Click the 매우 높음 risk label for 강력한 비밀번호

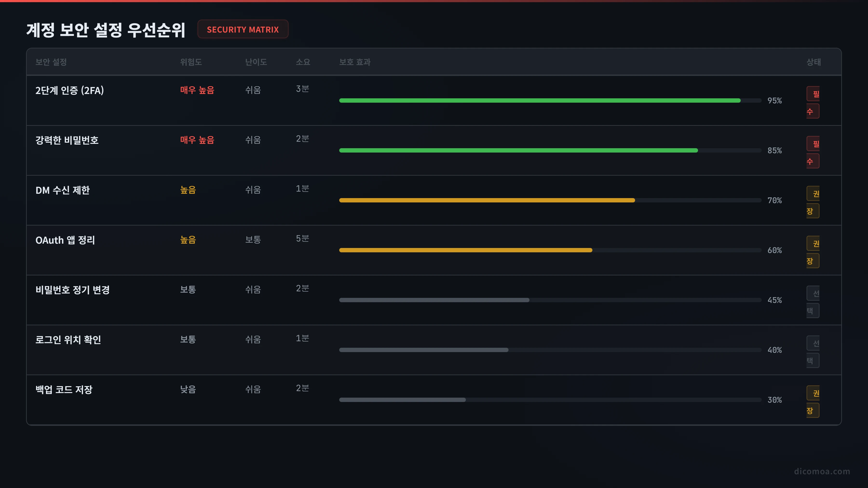click(x=197, y=140)
